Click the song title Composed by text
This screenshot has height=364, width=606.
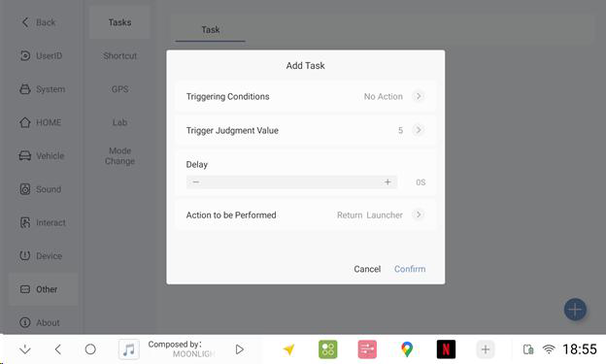tap(175, 345)
